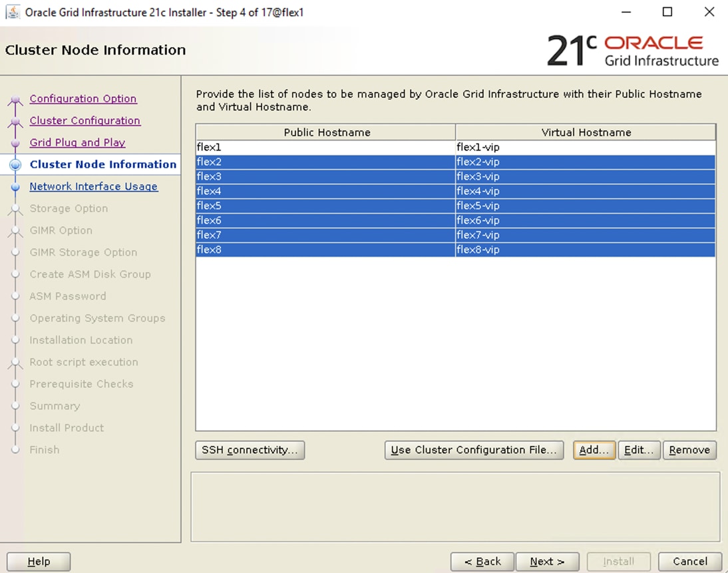Go back to previous installer step
The image size is (728, 573).
click(x=482, y=562)
